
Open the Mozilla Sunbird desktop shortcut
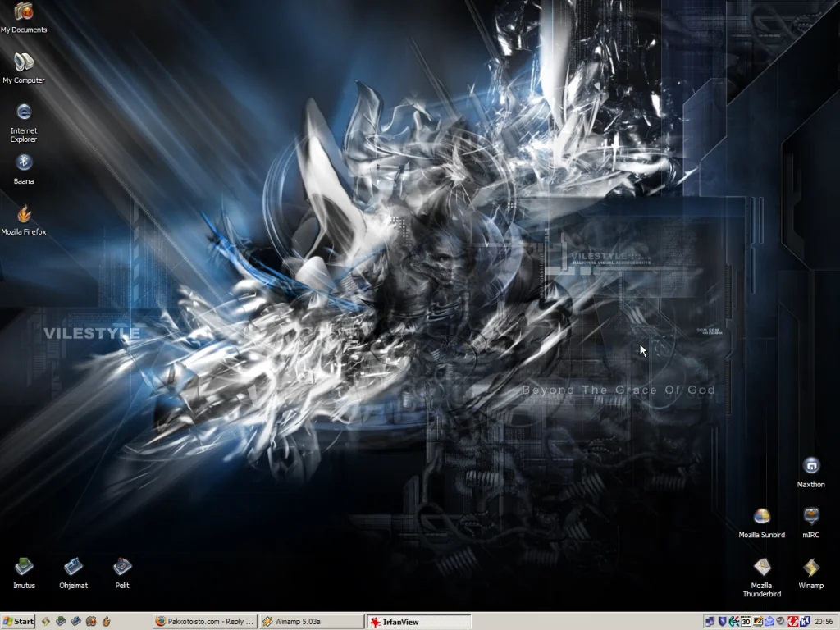click(x=762, y=516)
